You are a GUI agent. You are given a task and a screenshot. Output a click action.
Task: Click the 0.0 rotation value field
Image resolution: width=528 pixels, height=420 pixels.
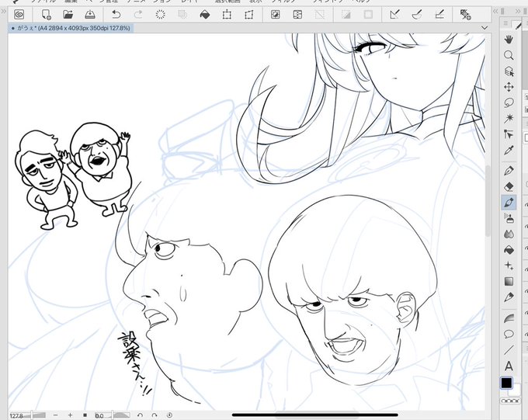tap(99, 415)
